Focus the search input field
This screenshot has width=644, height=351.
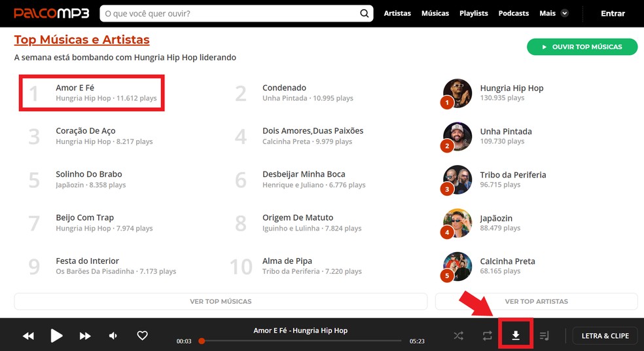pyautogui.click(x=230, y=14)
